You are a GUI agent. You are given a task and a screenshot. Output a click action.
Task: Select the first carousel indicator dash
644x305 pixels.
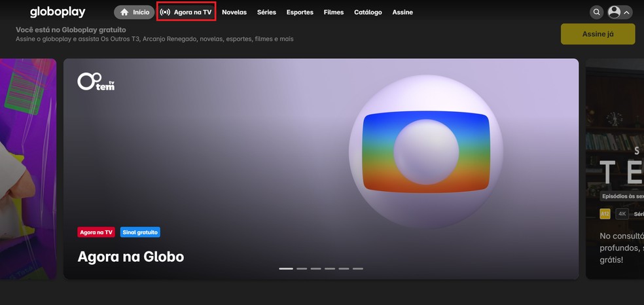tap(286, 268)
